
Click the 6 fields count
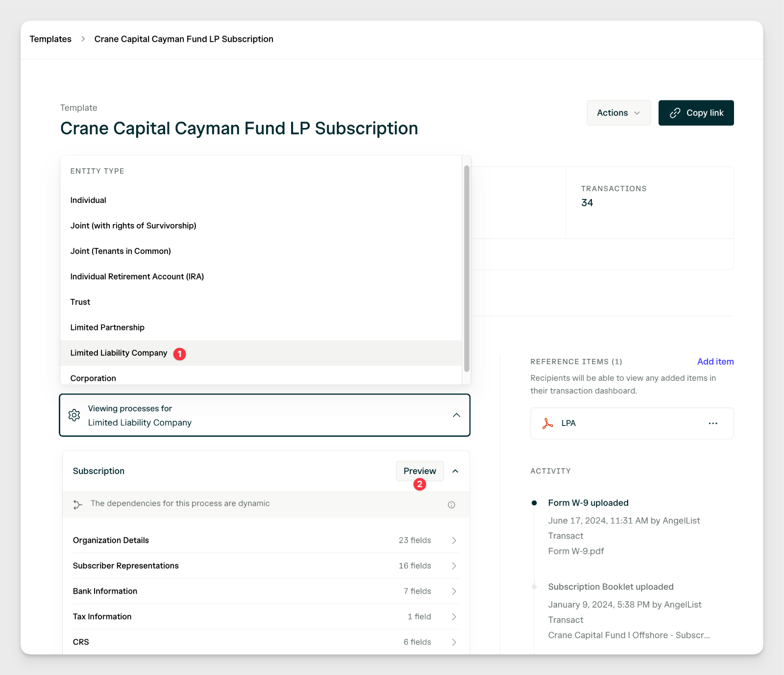coord(417,642)
